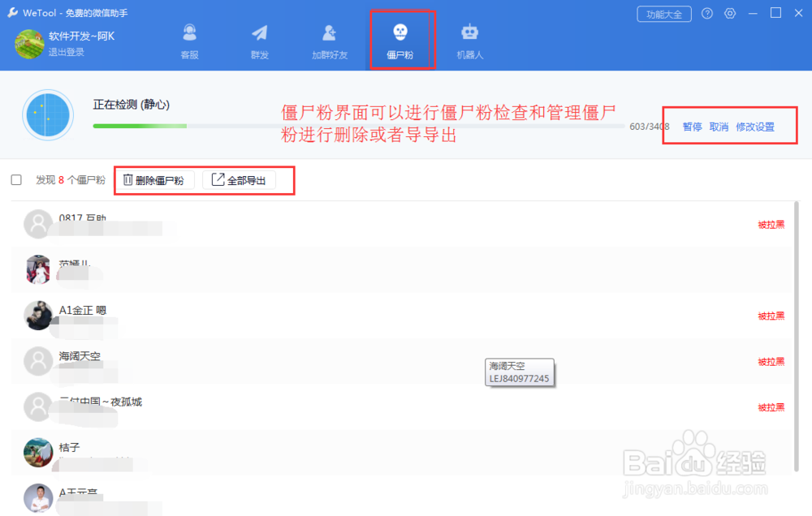This screenshot has width=812, height=516.
Task: Pause detection with 暂停 link
Action: [692, 127]
